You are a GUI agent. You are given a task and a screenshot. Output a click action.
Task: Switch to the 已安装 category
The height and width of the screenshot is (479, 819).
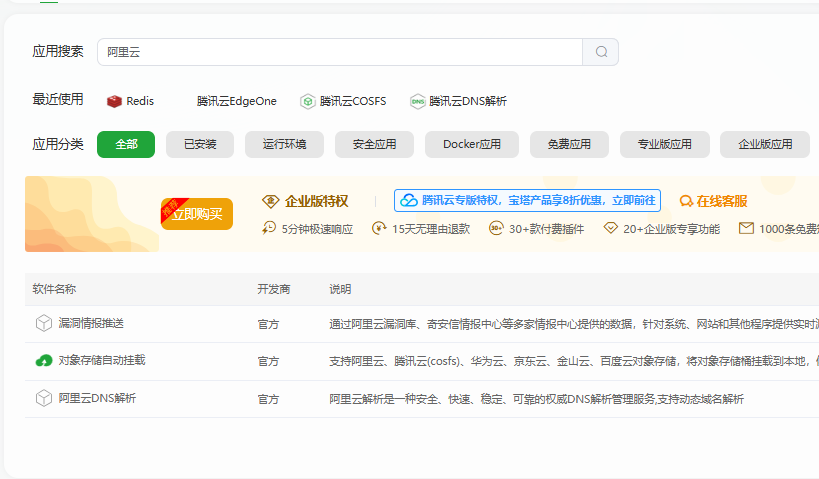[200, 144]
